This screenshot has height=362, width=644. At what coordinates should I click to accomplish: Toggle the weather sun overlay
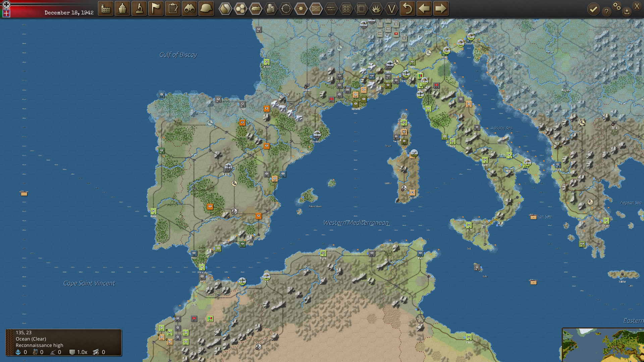(301, 9)
